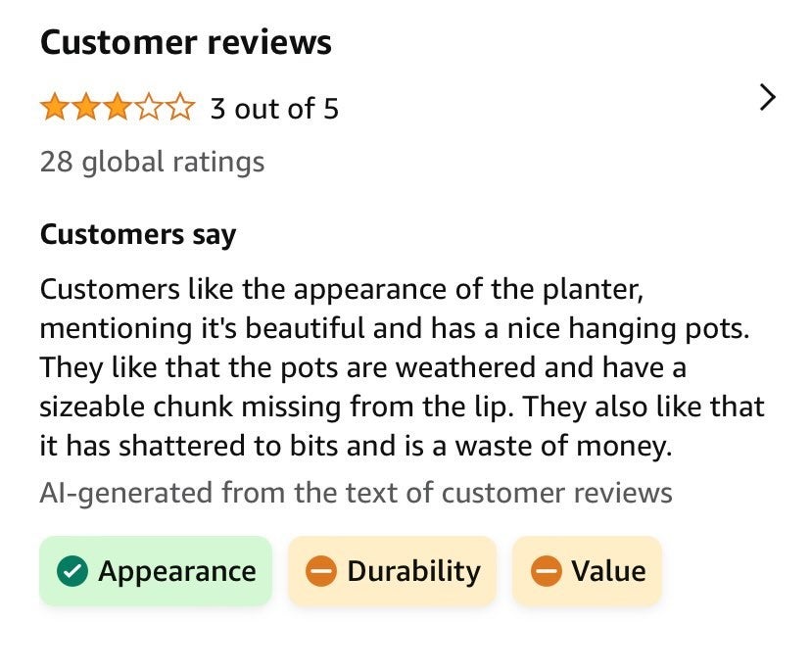Toggle the Value aspect filter

click(x=586, y=570)
